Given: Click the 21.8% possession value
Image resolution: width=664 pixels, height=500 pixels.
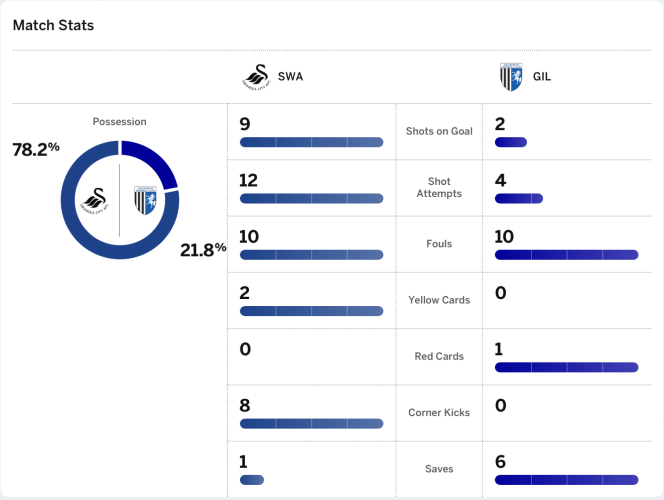Looking at the screenshot, I should click(204, 249).
